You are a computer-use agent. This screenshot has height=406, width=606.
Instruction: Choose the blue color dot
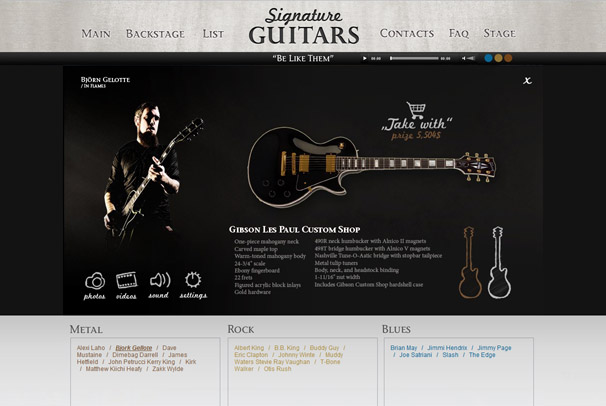pyautogui.click(x=489, y=58)
